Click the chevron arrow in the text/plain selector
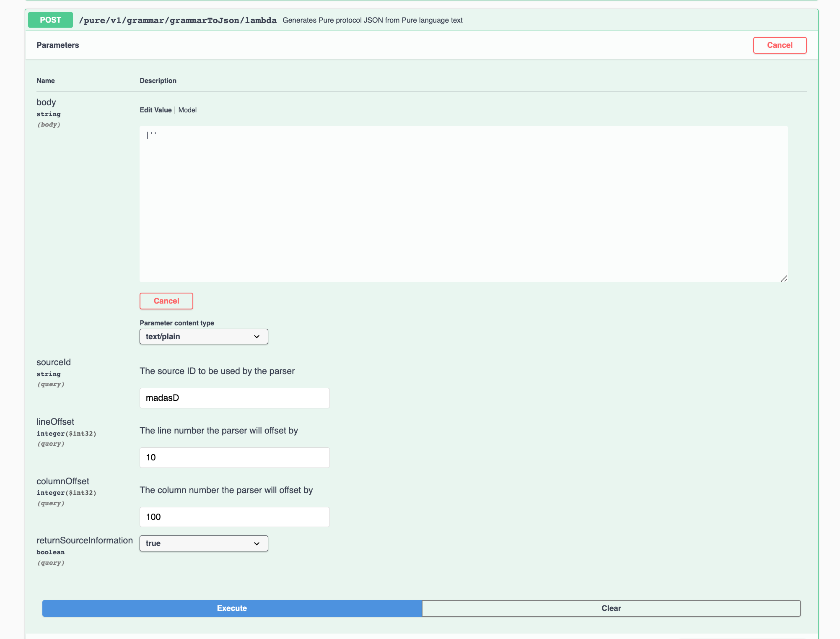Screen dimensions: 840x639 click(x=257, y=336)
